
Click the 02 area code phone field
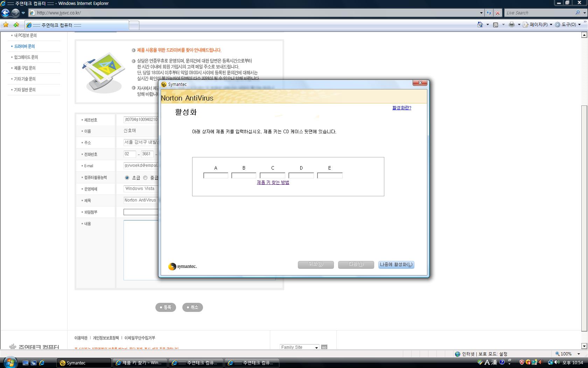(129, 154)
